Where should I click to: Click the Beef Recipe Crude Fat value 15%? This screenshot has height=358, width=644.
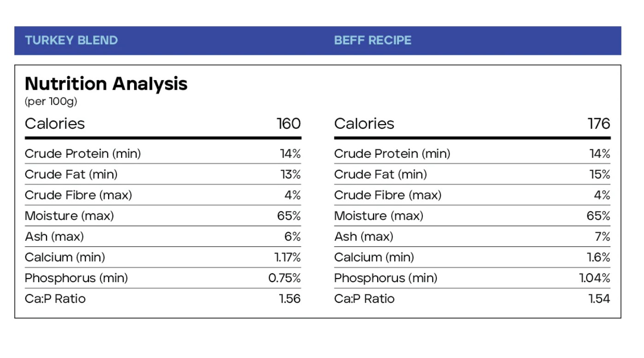click(600, 174)
